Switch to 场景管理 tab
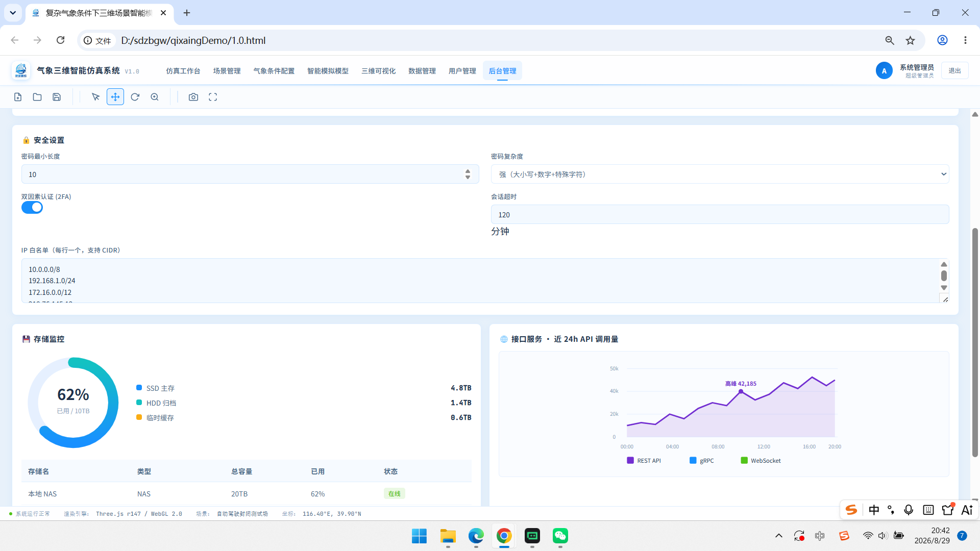Image resolution: width=980 pixels, height=551 pixels. 227,71
